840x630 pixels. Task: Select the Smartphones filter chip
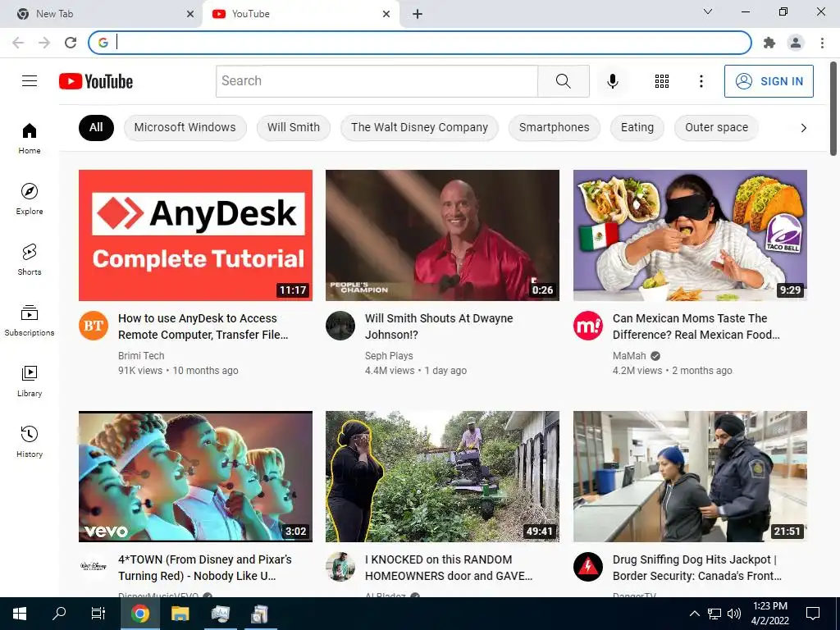click(554, 127)
